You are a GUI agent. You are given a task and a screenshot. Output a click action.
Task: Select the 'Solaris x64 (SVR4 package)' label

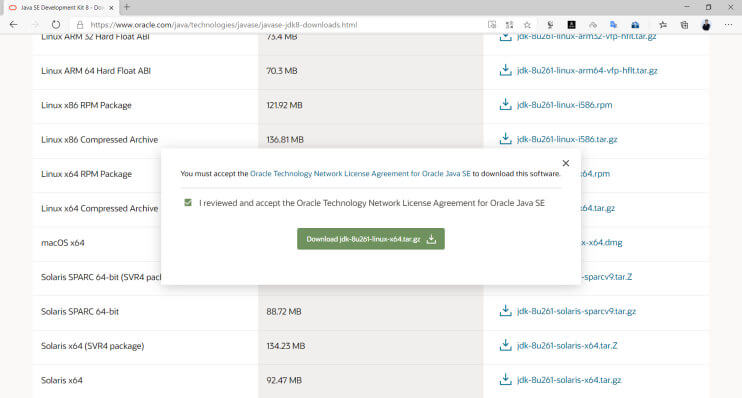coord(92,346)
